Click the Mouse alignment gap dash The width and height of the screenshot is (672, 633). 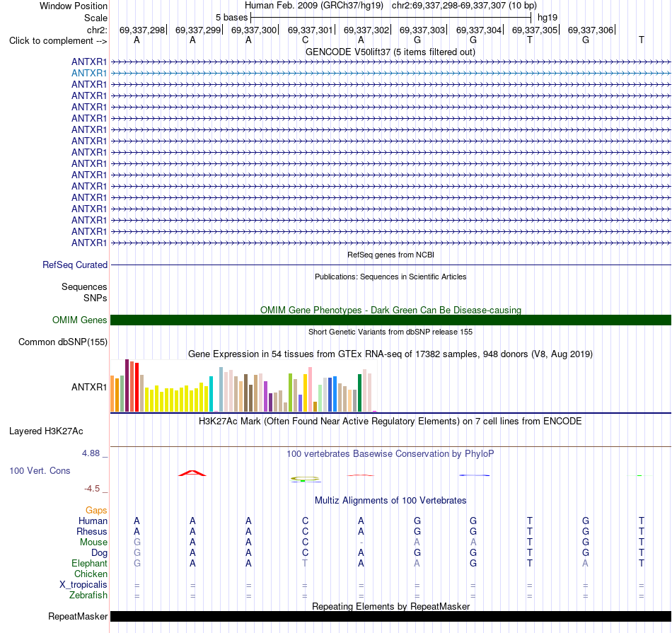361,542
